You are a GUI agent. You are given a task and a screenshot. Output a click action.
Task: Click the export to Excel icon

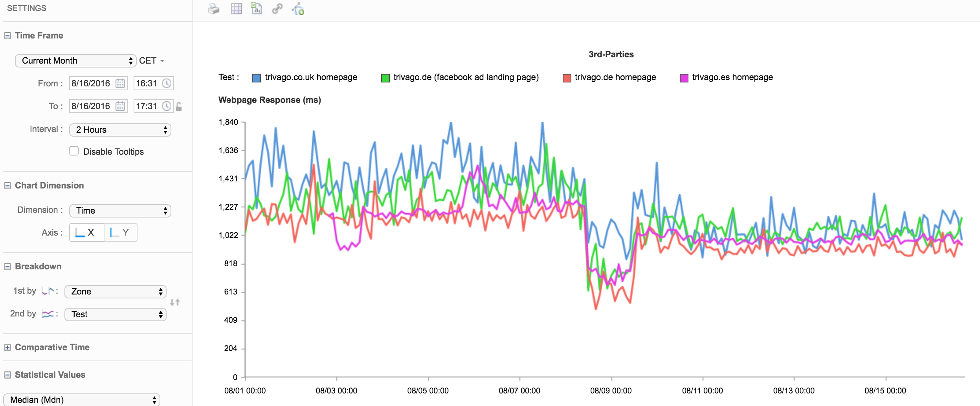click(257, 9)
